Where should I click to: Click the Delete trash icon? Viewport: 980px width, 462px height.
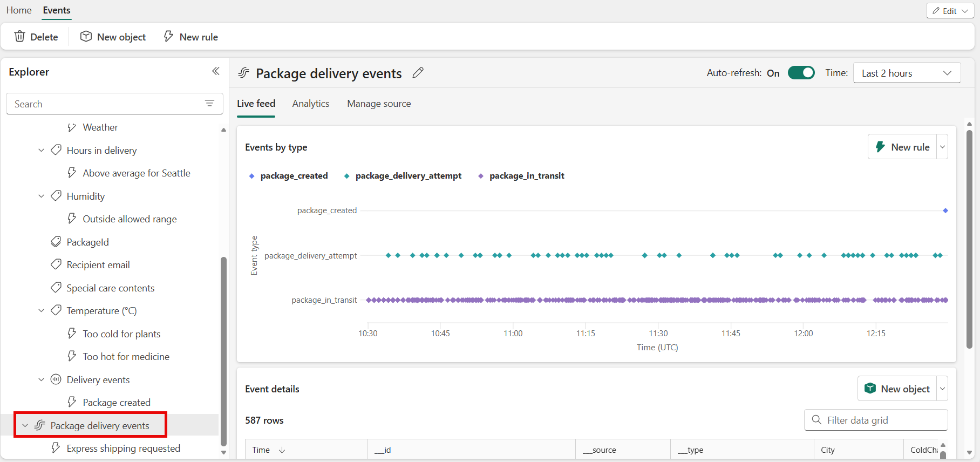(20, 37)
